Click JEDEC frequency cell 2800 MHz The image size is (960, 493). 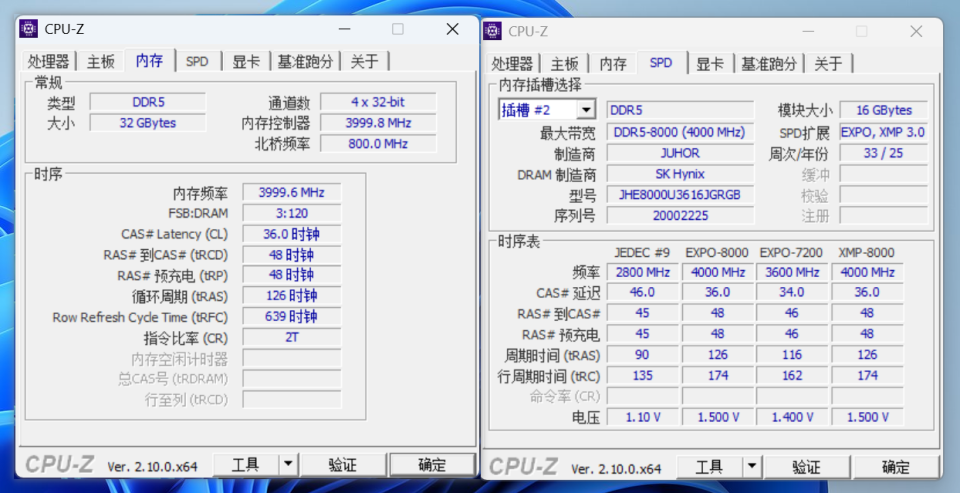pyautogui.click(x=642, y=273)
